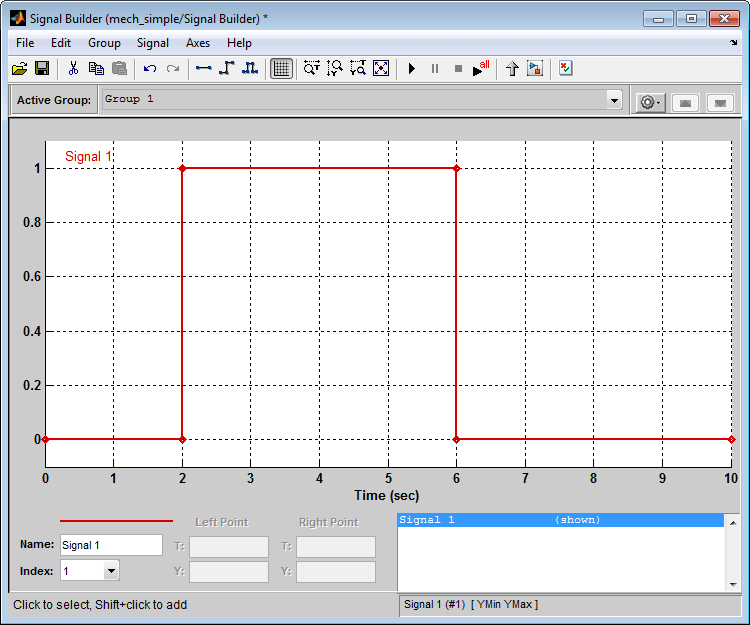Cut selection with the scissors icon

click(x=73, y=69)
